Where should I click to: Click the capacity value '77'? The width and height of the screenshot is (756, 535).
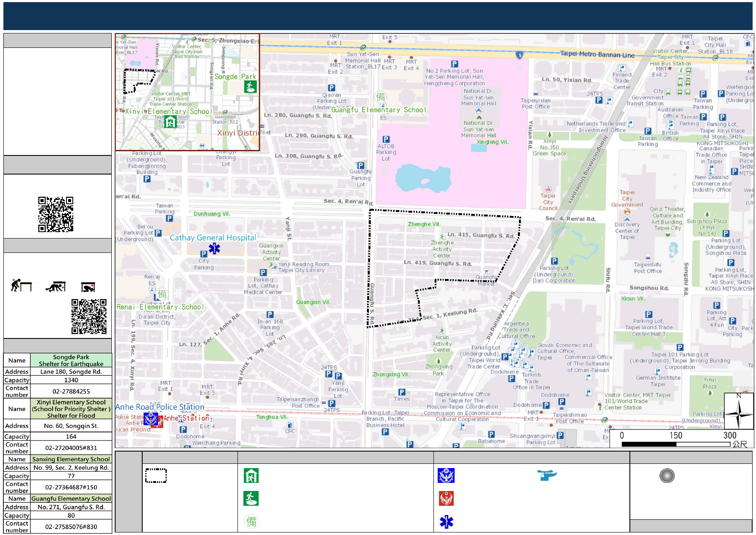(71, 476)
